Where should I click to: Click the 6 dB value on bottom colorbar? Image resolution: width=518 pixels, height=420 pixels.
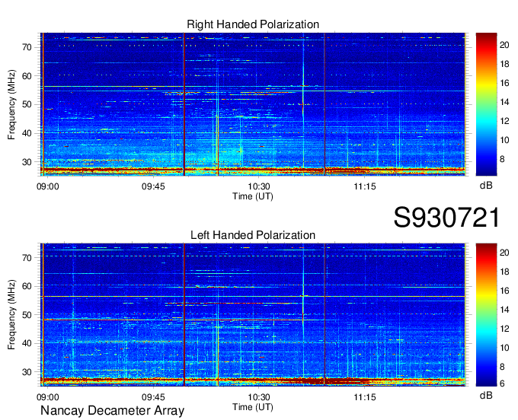click(x=503, y=383)
